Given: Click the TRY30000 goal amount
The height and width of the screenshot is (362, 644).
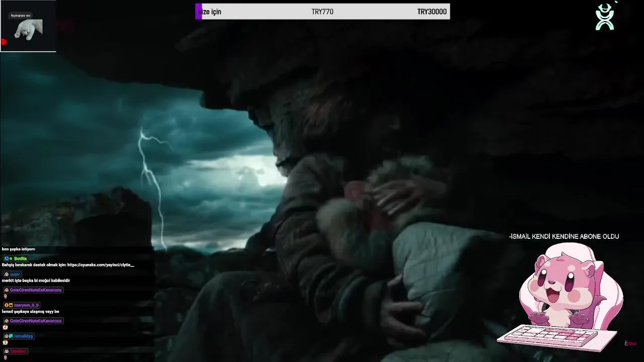Looking at the screenshot, I should (432, 12).
